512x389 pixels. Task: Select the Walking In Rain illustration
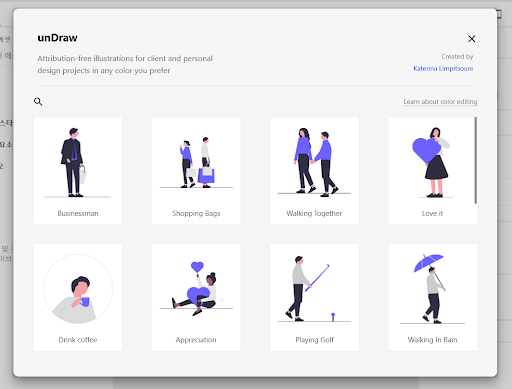(x=433, y=297)
